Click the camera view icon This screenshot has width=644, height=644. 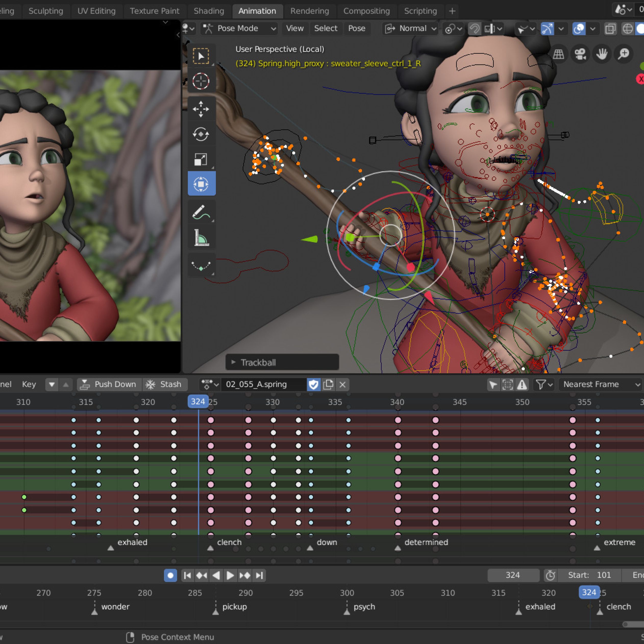580,54
